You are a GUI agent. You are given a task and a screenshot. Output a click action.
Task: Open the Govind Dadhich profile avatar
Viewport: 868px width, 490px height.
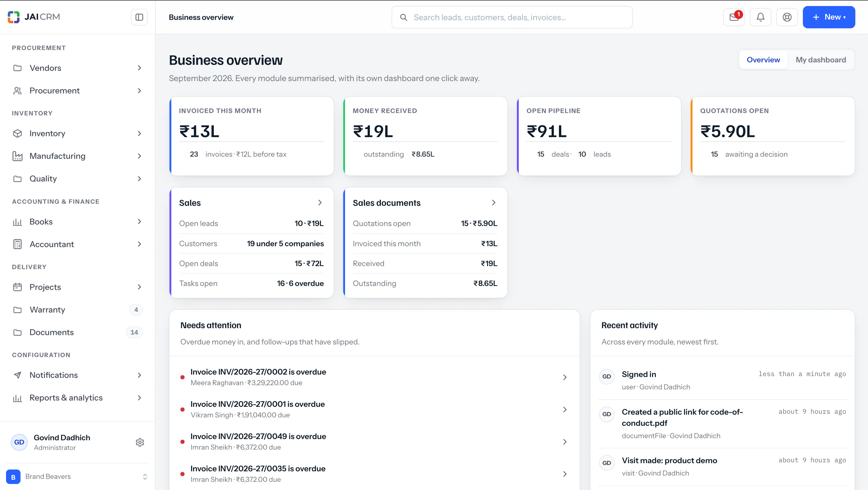coord(19,442)
